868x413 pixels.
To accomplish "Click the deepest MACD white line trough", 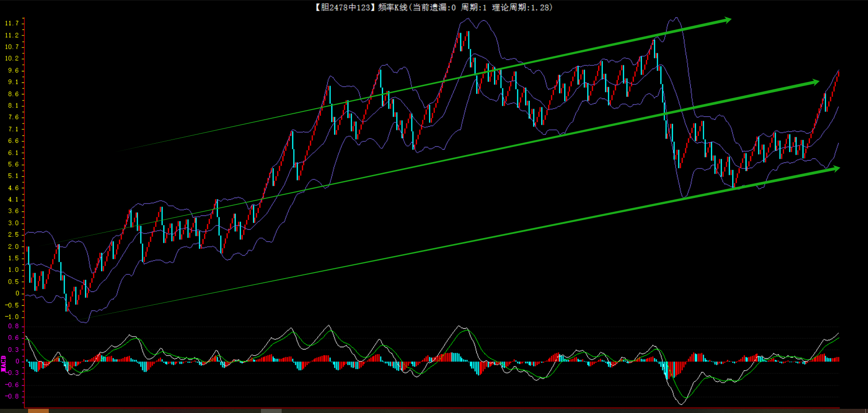I will click(x=681, y=403).
